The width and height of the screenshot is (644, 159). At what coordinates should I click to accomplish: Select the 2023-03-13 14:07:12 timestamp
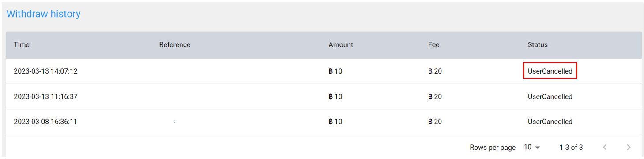pyautogui.click(x=45, y=71)
